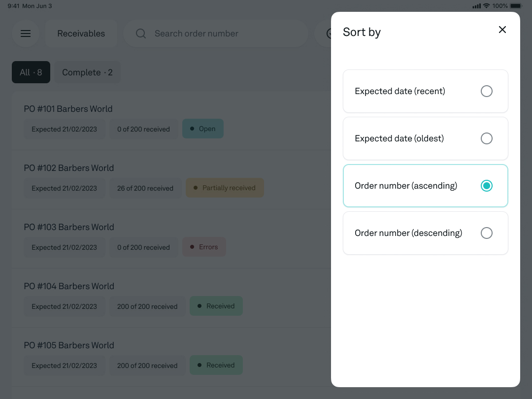Screen dimensions: 532x399
Task: Click the Errors status badge
Action: (204, 247)
